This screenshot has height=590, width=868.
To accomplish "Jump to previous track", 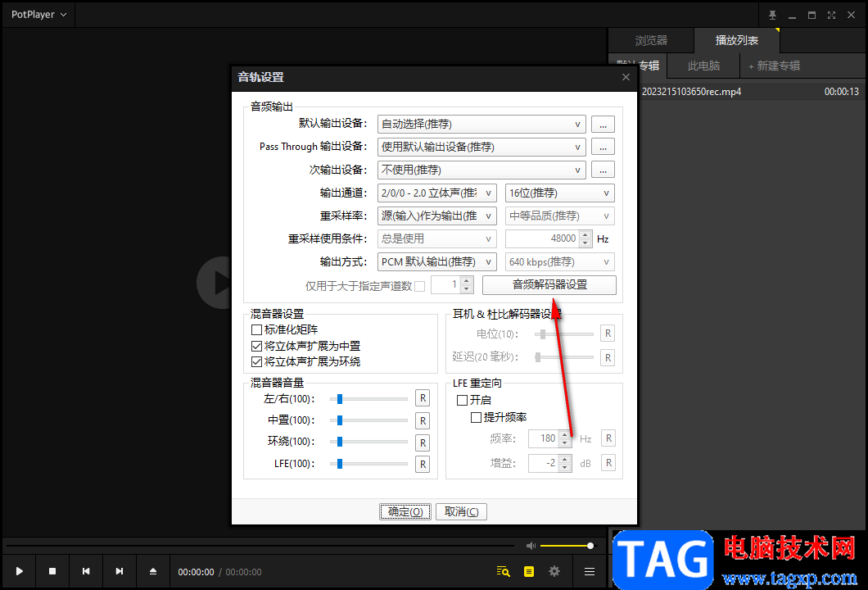I will click(86, 571).
